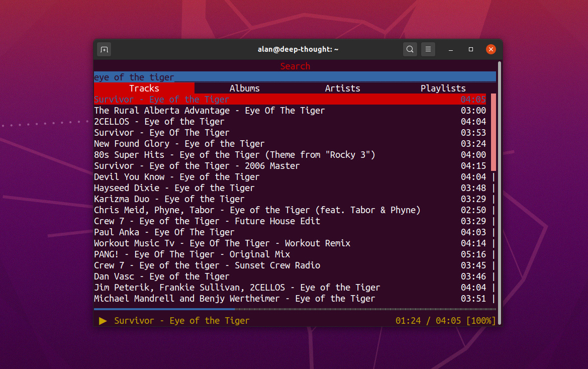Click the alan@deep-thought window title
This screenshot has height=369, width=588.
[298, 49]
